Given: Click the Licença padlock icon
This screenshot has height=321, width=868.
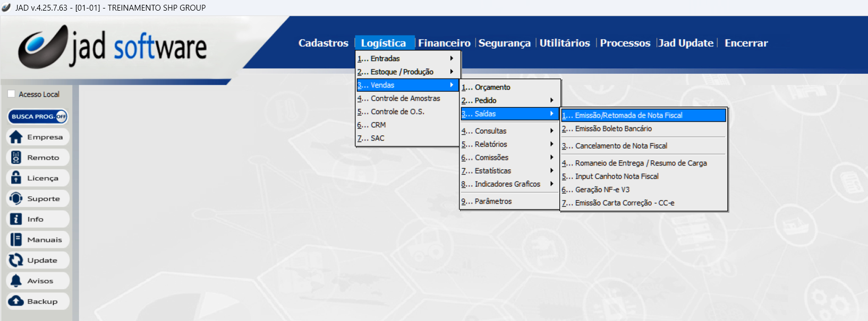Looking at the screenshot, I should [x=16, y=178].
